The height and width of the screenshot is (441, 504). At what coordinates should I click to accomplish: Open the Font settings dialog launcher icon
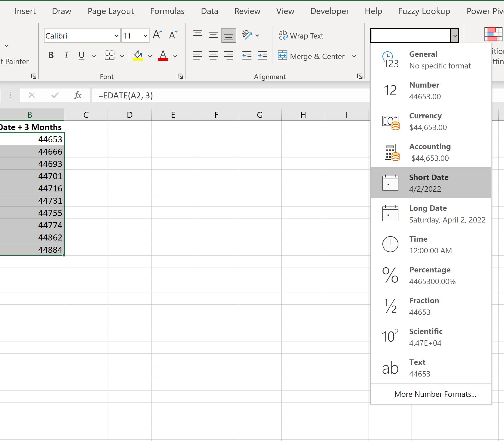(180, 76)
